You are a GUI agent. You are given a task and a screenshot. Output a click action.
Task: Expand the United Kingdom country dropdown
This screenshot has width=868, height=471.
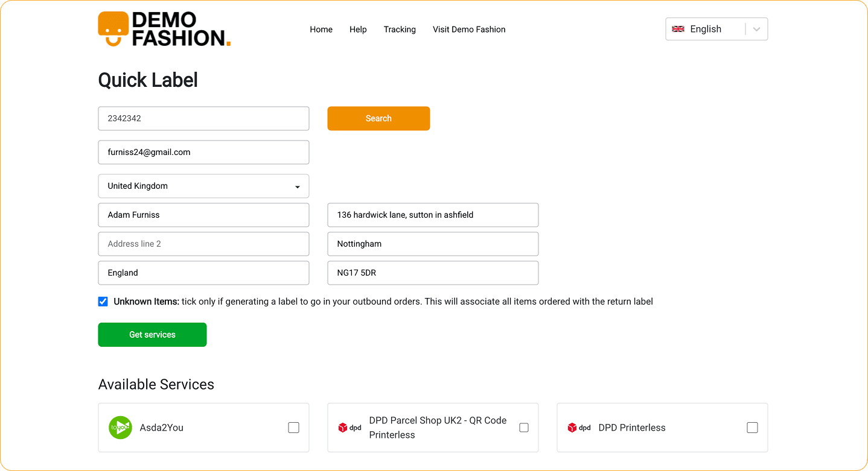click(203, 186)
